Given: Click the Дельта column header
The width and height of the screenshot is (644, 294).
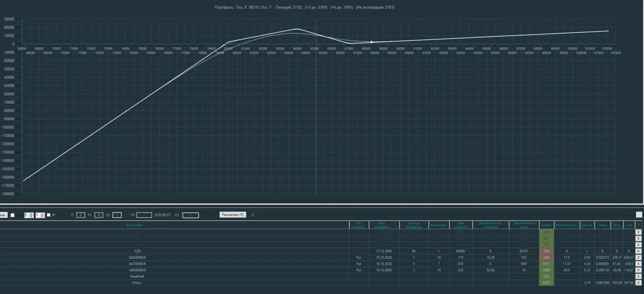Looking at the screenshot, I should (587, 225).
